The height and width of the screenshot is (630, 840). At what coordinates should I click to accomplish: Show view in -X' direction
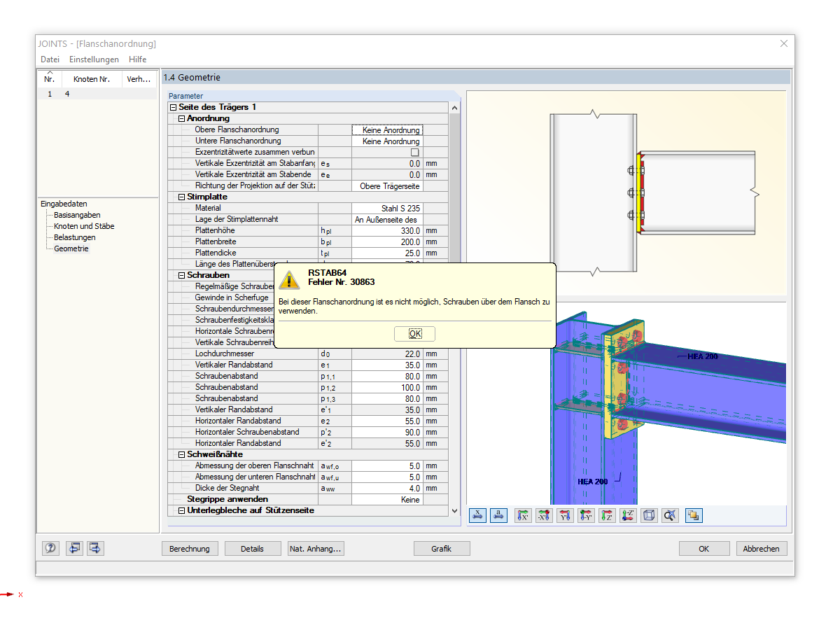tap(544, 516)
